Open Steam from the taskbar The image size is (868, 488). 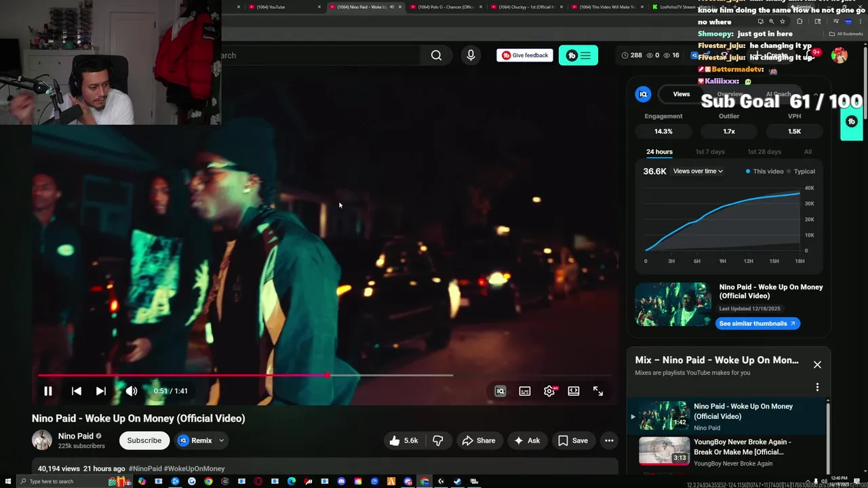tap(457, 482)
